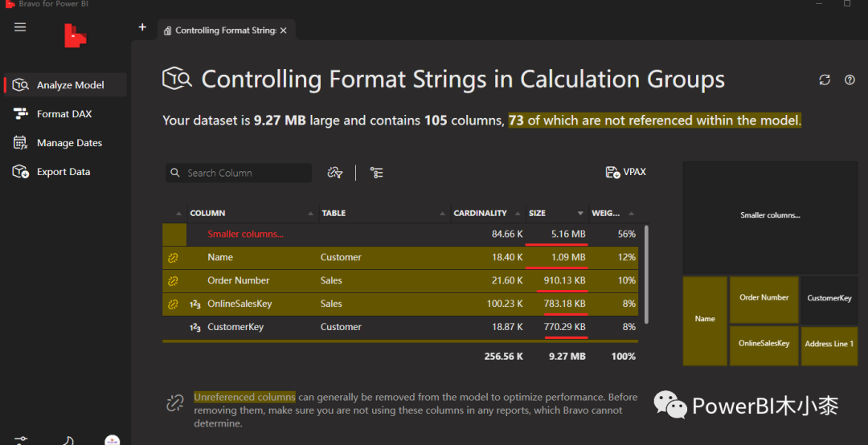Close the Controlling Format Strings tab
The width and height of the screenshot is (868, 445).
[x=284, y=31]
